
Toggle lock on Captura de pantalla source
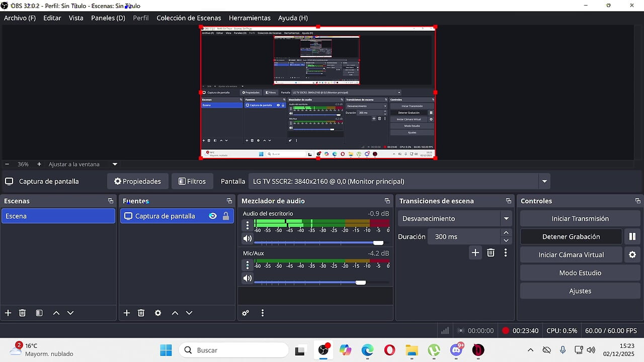(226, 216)
